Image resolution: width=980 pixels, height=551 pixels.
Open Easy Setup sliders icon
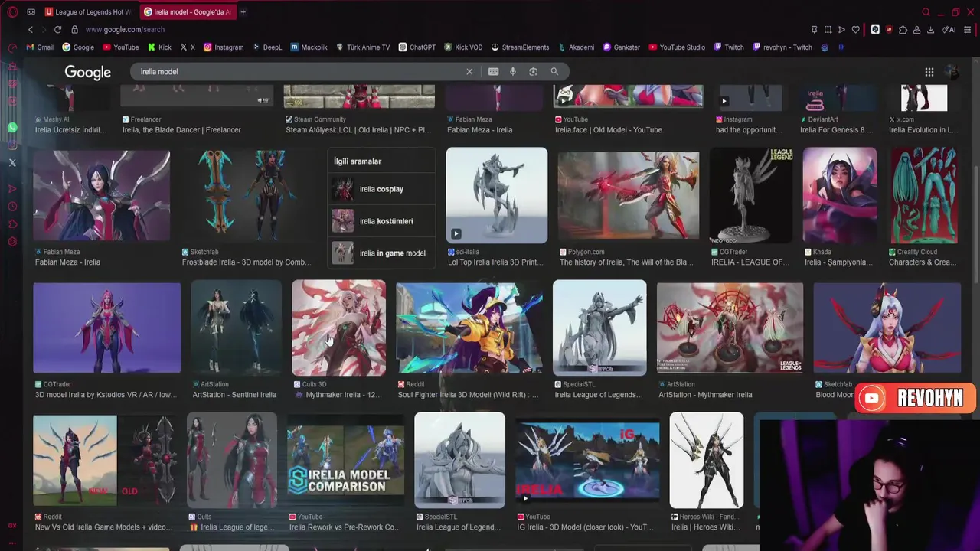tap(968, 30)
